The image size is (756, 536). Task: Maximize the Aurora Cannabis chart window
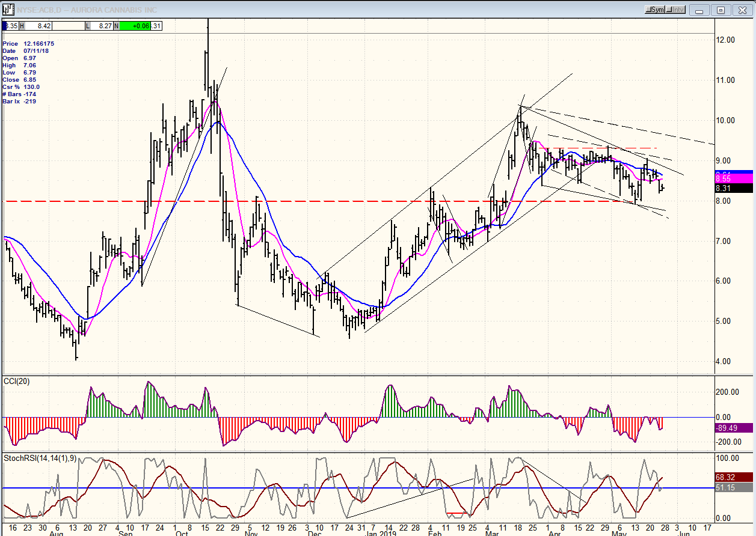(721, 10)
